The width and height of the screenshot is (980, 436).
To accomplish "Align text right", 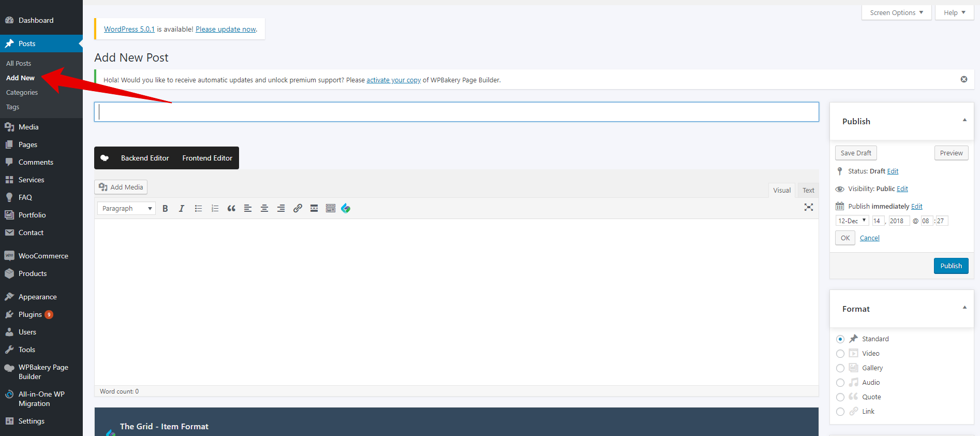I will (281, 208).
